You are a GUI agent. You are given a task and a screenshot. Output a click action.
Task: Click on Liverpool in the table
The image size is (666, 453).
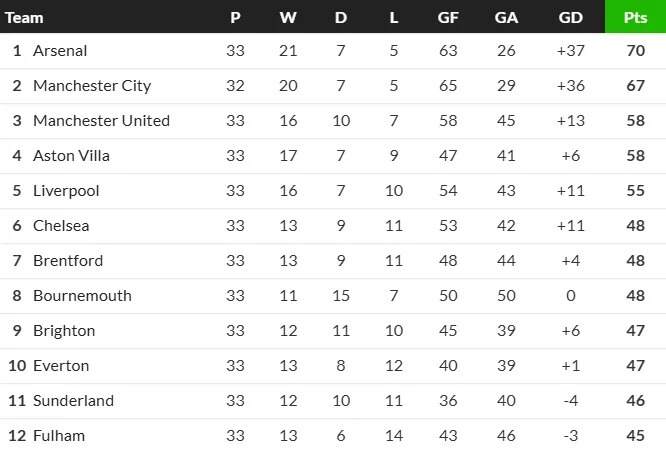[x=66, y=191]
